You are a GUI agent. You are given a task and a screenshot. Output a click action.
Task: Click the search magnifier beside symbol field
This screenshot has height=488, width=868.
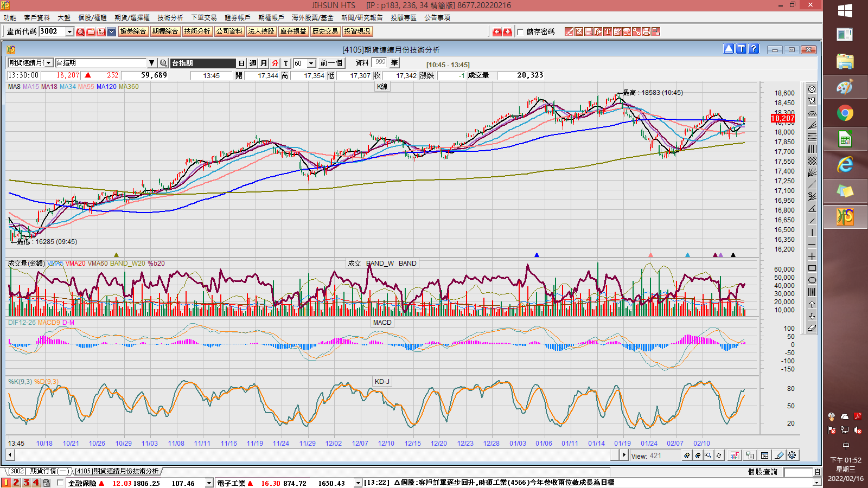coord(163,63)
